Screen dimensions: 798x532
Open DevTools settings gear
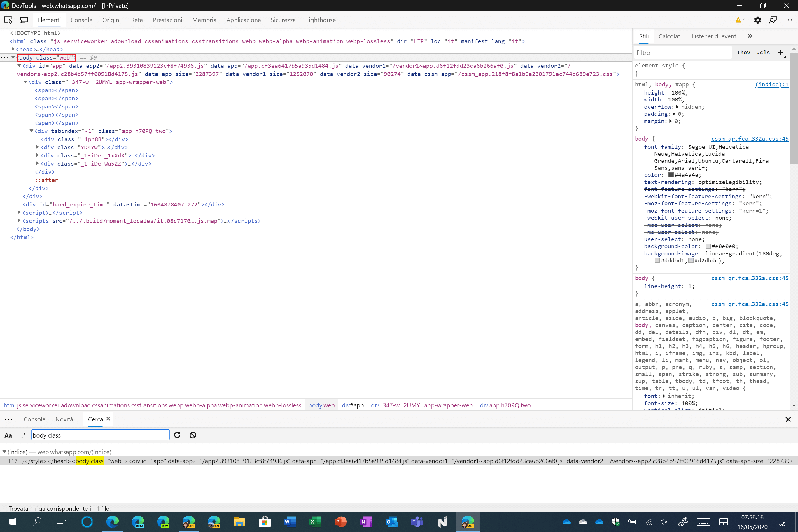pos(757,20)
